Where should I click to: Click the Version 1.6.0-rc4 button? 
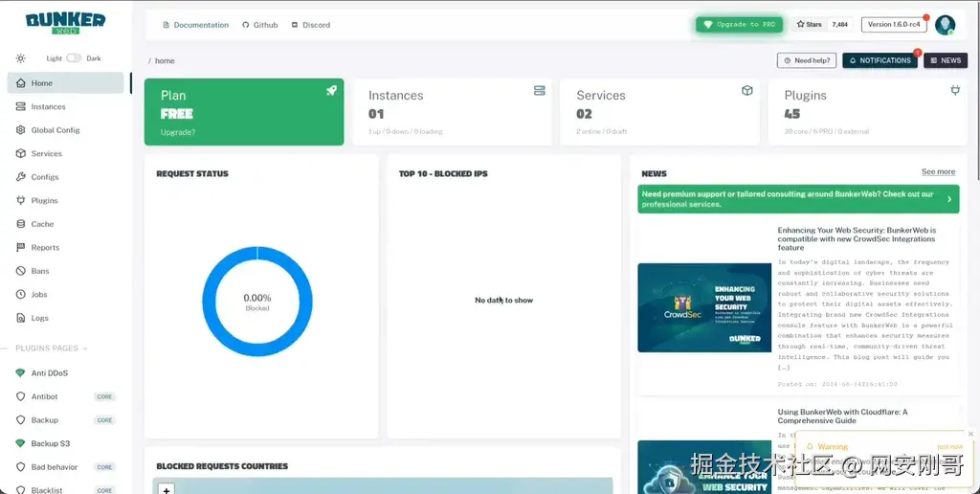pos(894,24)
